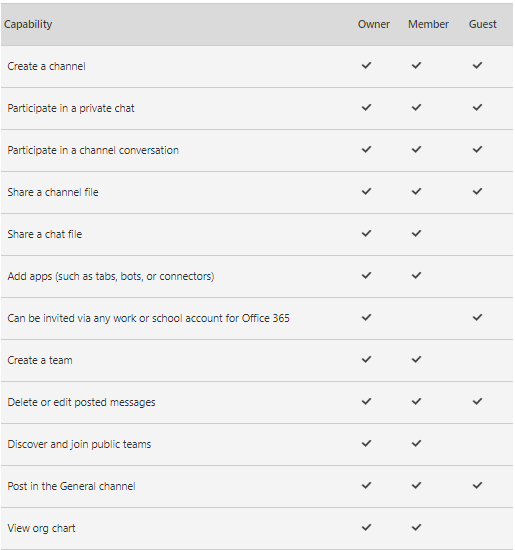Click Member checkmark for Share a chat file

[416, 234]
